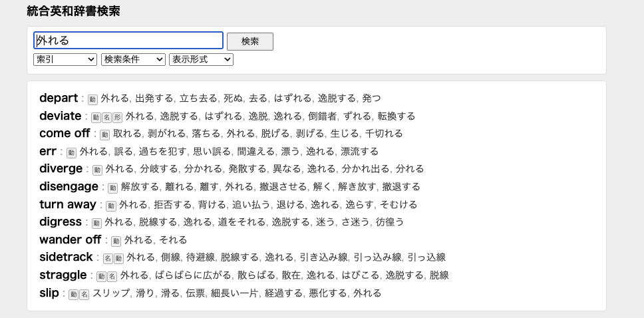Viewport: 644px width, 318px height.
Task: Click 立ち去る in the depart row
Action: point(198,98)
